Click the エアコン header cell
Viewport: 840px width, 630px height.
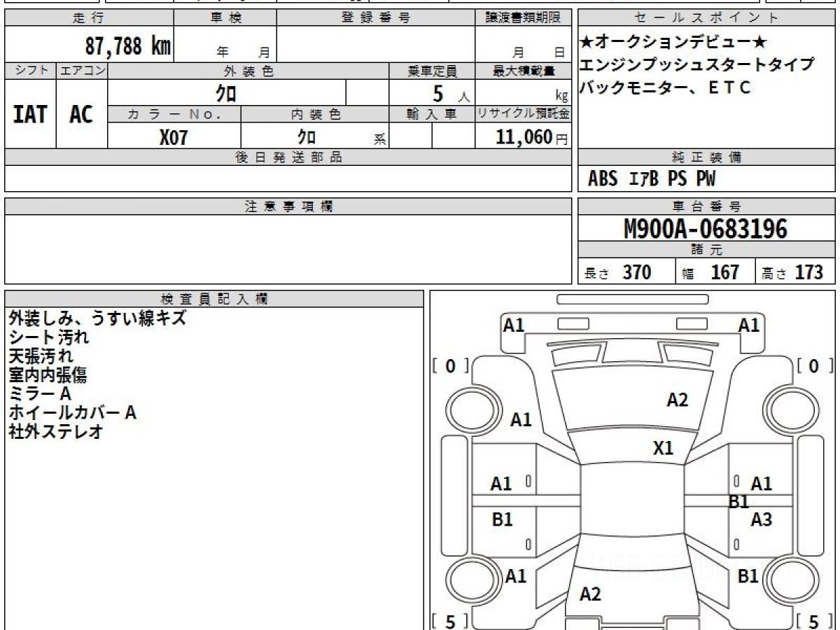pyautogui.click(x=82, y=71)
